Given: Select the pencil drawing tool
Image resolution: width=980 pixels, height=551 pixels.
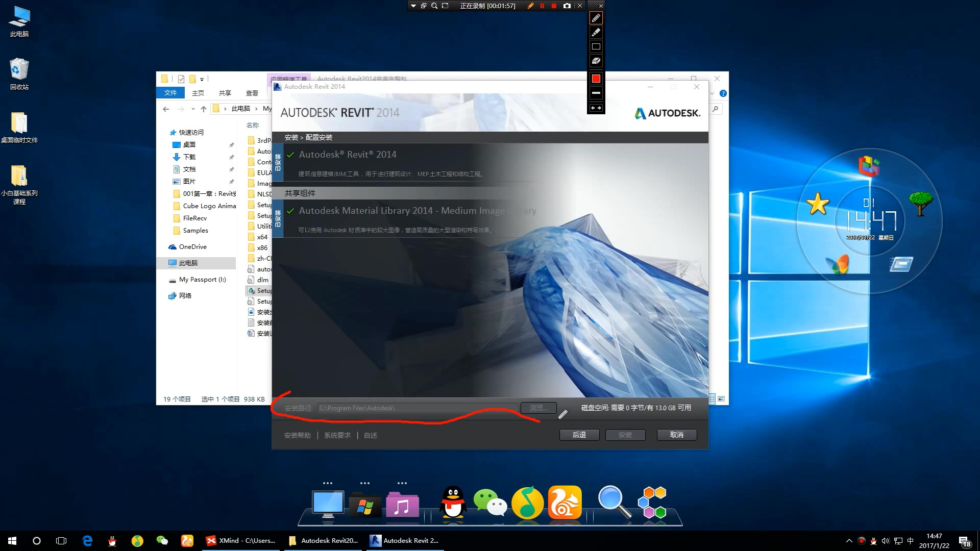Looking at the screenshot, I should click(596, 18).
